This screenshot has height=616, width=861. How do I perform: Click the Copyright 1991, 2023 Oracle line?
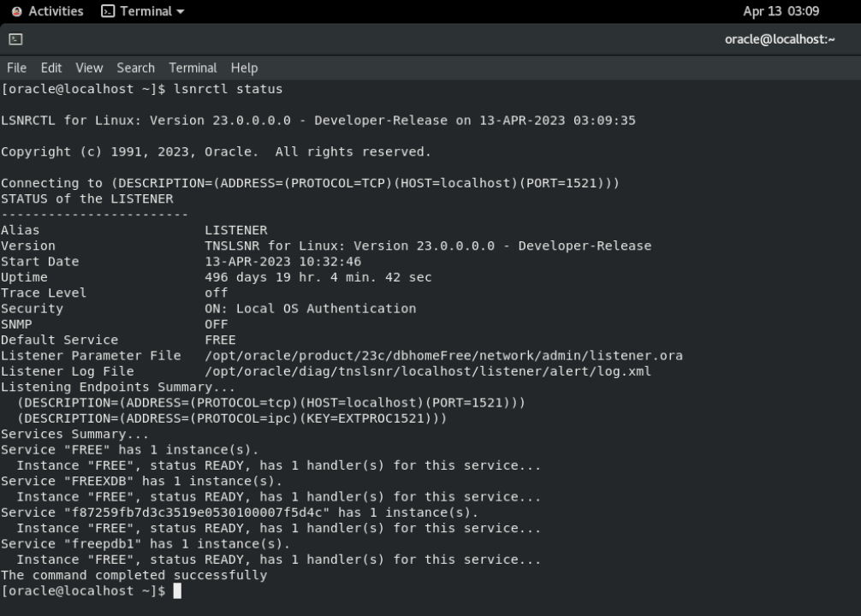216,151
